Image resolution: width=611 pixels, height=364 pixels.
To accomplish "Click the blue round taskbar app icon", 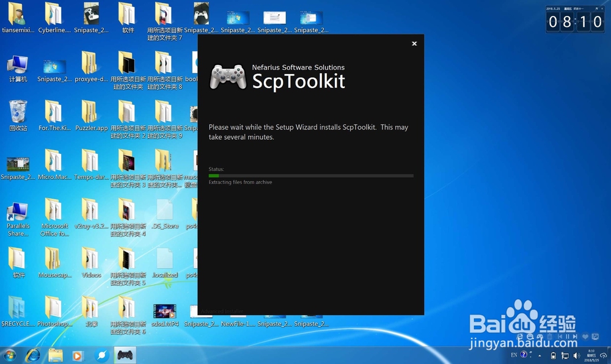I will point(101,355).
